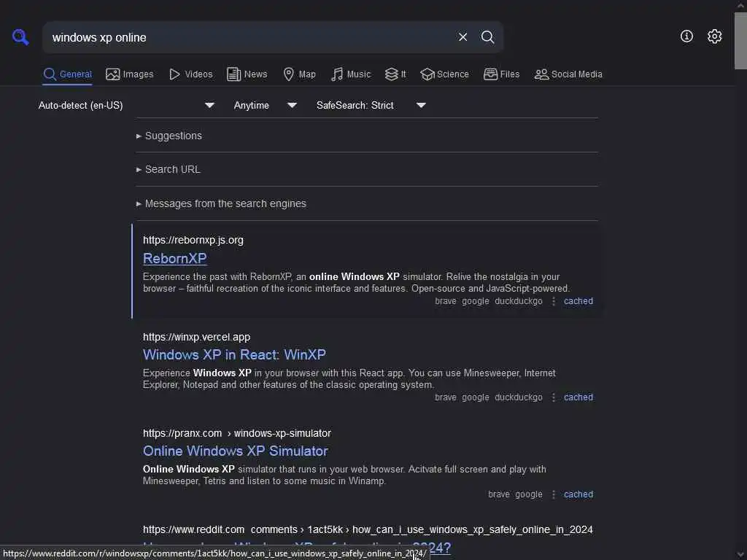
Task: Open the Anytime time range dropdown
Action: [265, 105]
